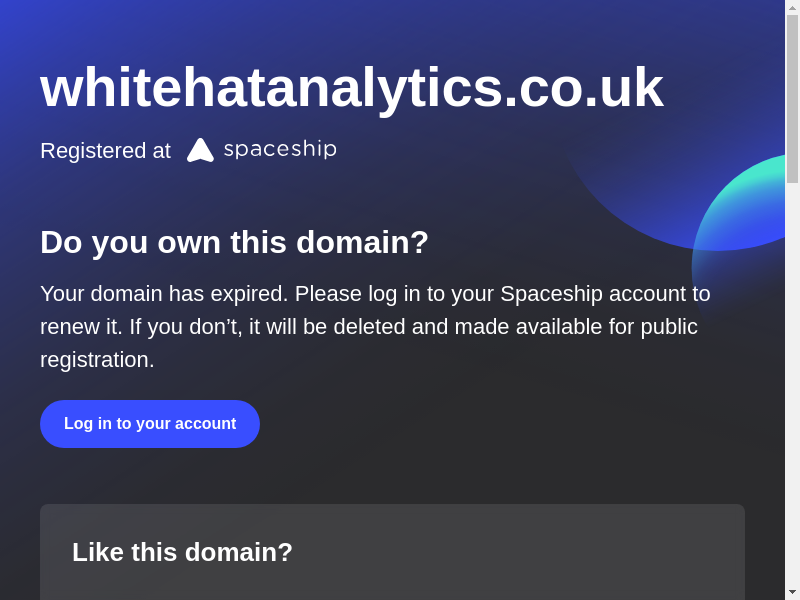This screenshot has width=800, height=600.
Task: Click the Spaceship rocket logo icon
Action: tap(200, 150)
